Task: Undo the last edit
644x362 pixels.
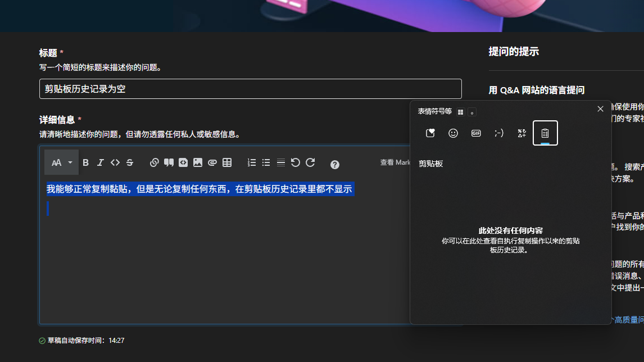Action: click(295, 162)
